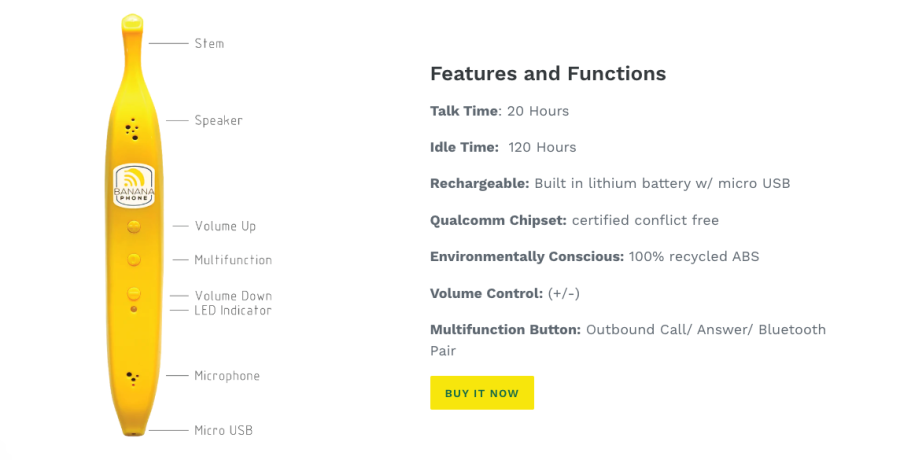This screenshot has width=900, height=460.
Task: Click the Multifunction diagram label
Action: click(233, 260)
